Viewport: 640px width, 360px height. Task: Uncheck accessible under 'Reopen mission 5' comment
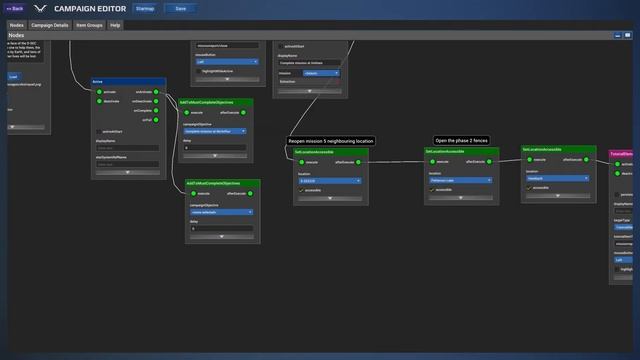301,190
